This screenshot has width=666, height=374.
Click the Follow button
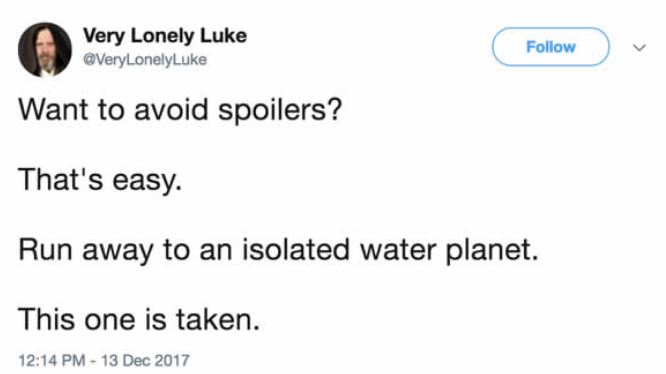tap(550, 47)
